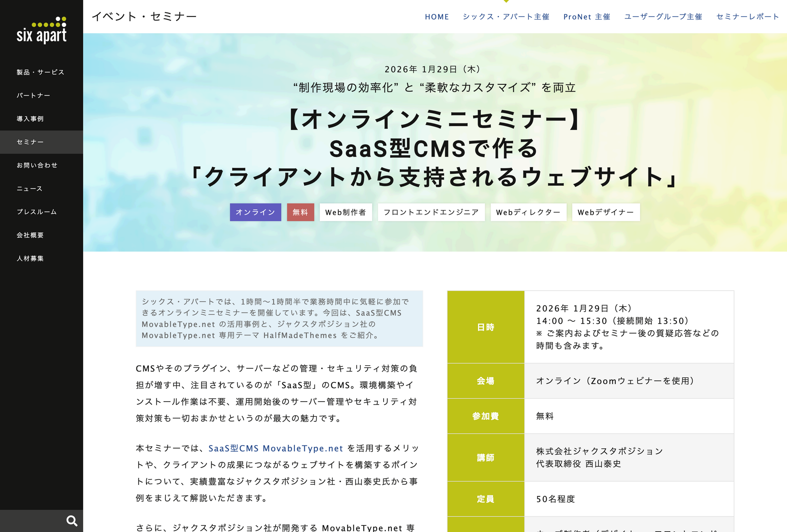Open セミナーレポート navigation tab
Viewport: 787px width, 532px height.
747,17
